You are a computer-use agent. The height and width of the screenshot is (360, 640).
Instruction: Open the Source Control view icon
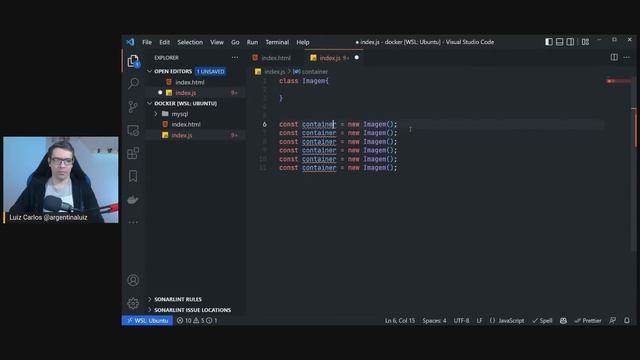tap(133, 107)
